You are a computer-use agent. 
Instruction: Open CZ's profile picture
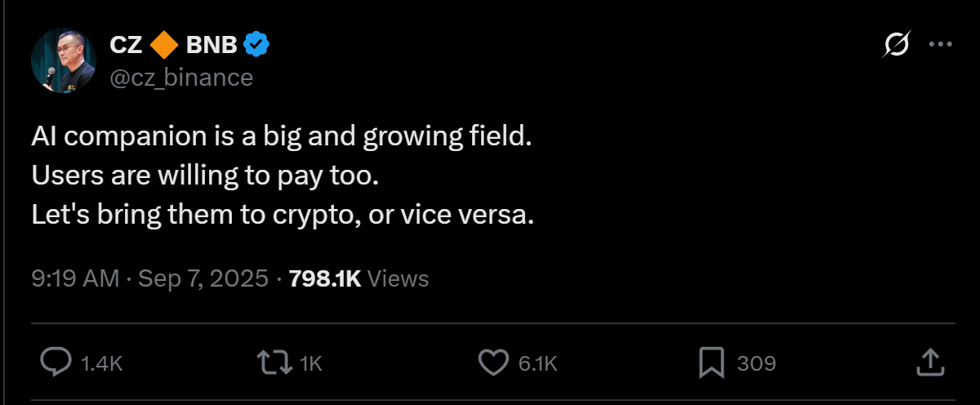(64, 61)
